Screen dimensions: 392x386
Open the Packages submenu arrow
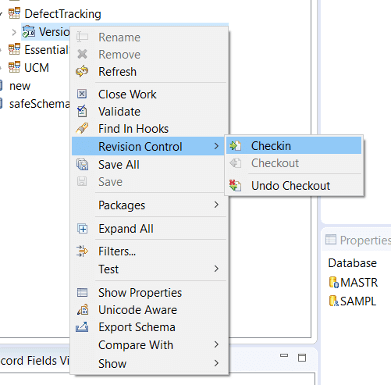click(216, 205)
